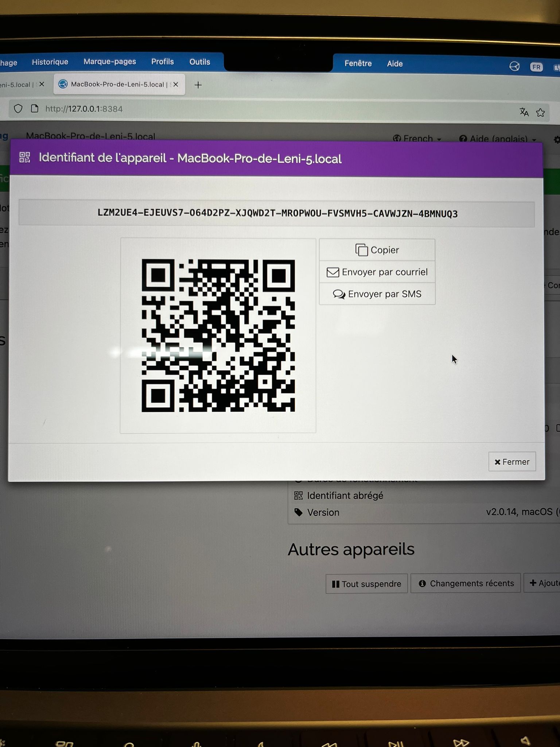
Task: Open a new browser tab with plus
Action: tap(198, 85)
